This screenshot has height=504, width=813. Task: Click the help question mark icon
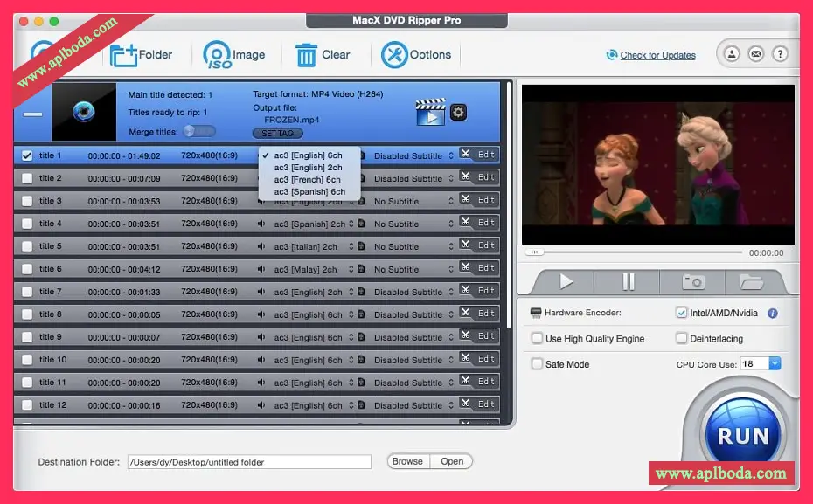coord(779,54)
